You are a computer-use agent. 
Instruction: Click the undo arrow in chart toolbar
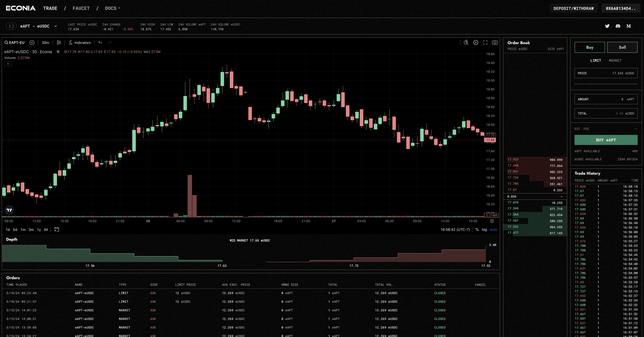[x=100, y=43]
